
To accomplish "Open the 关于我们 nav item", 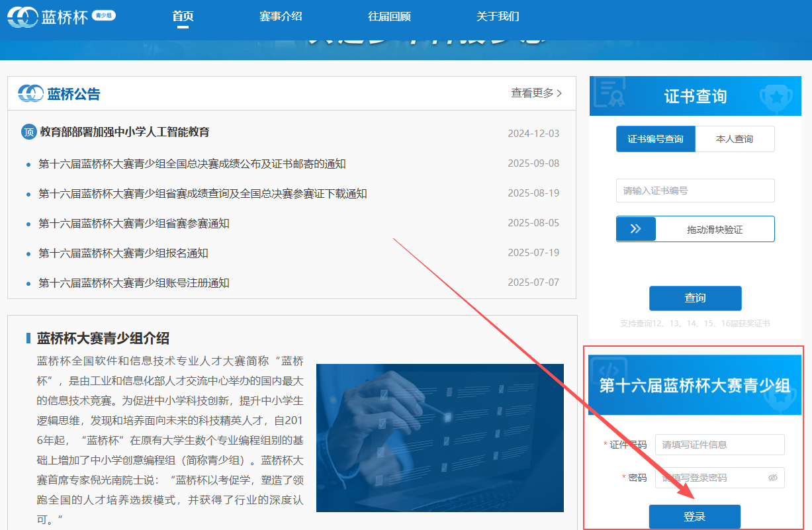I will (x=498, y=17).
